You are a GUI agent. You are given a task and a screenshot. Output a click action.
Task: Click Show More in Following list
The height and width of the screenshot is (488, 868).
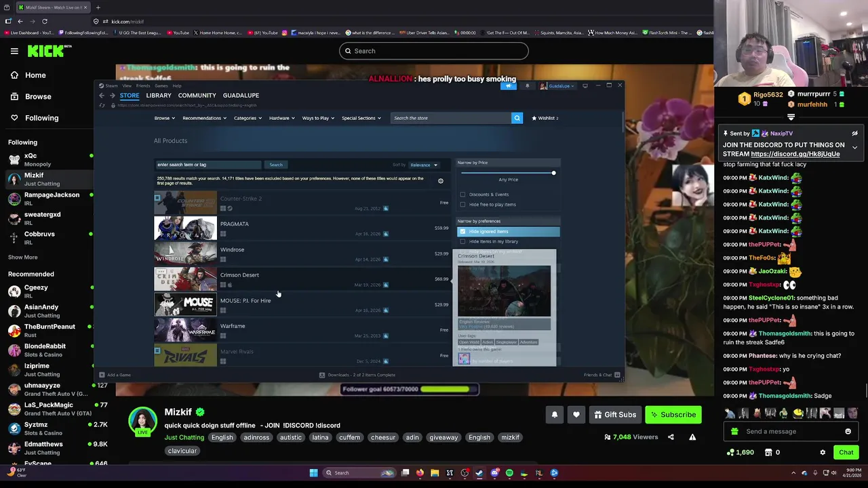coord(23,258)
